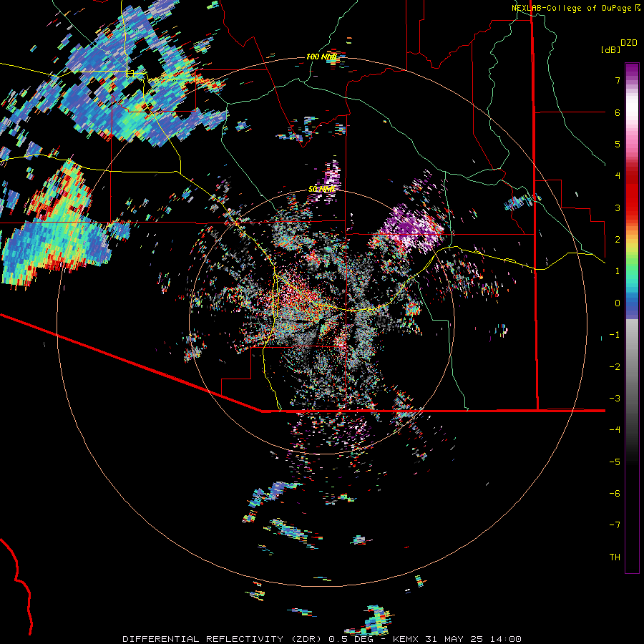644x644 pixels.
Task: Click the 31 MAY 25 14:00 timestamp
Action: coord(474,639)
